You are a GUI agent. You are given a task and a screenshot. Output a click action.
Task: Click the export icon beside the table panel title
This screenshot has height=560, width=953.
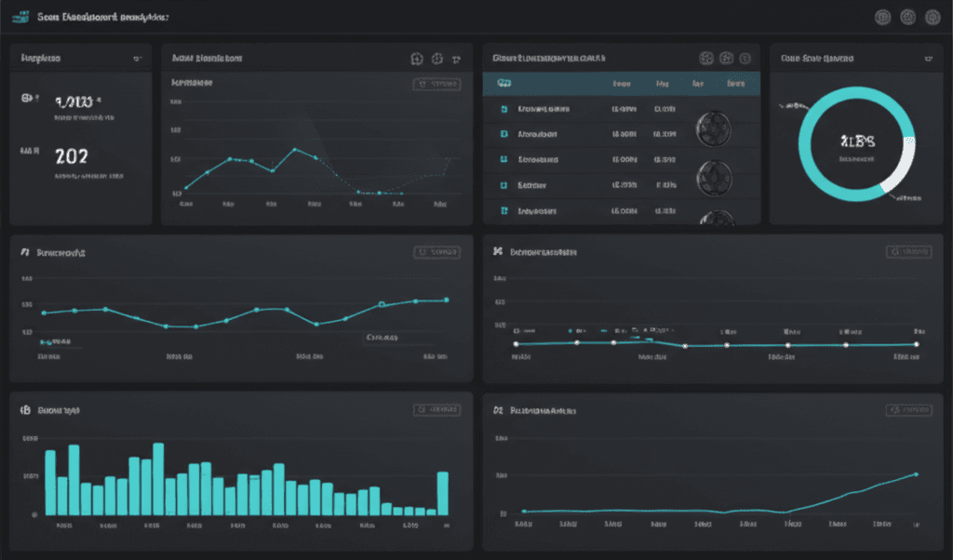[725, 58]
